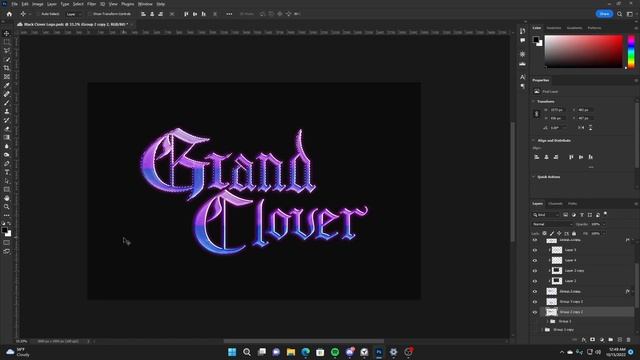Open the History panel icon in side dock

click(x=522, y=31)
